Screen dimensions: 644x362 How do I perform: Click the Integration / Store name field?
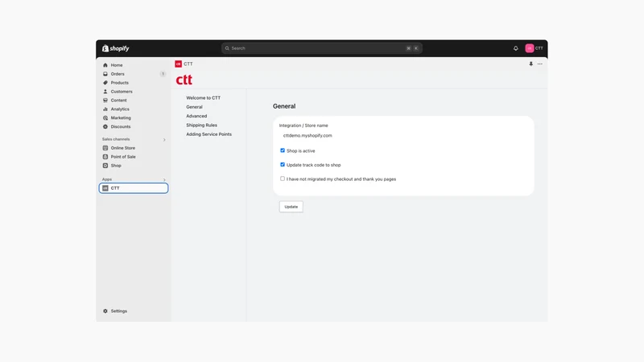click(x=403, y=135)
